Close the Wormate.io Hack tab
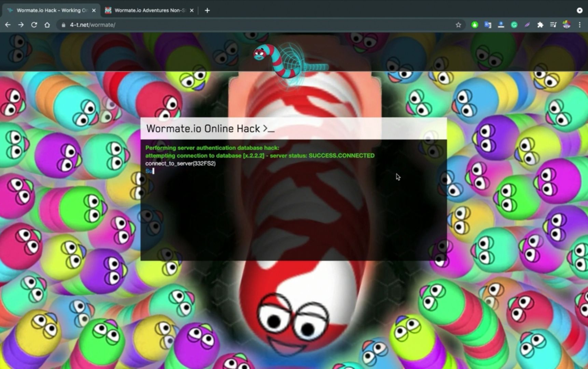Screen dimensions: 588x369 pos(94,10)
